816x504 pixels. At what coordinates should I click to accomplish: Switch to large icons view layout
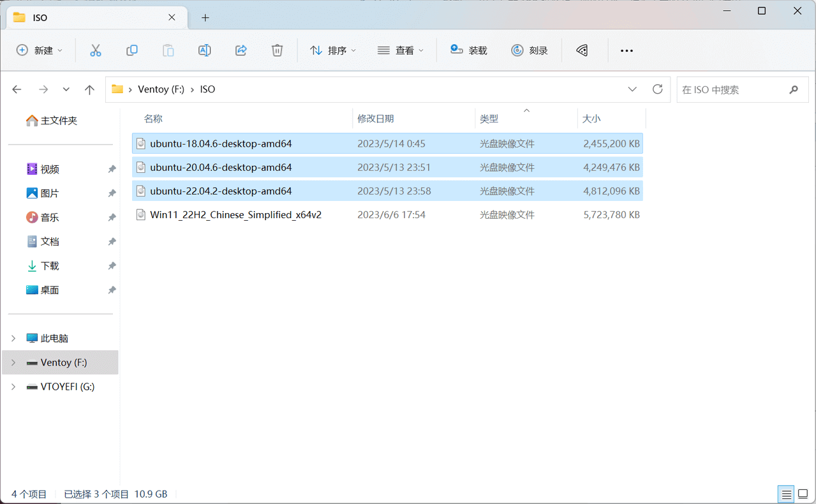coord(803,494)
